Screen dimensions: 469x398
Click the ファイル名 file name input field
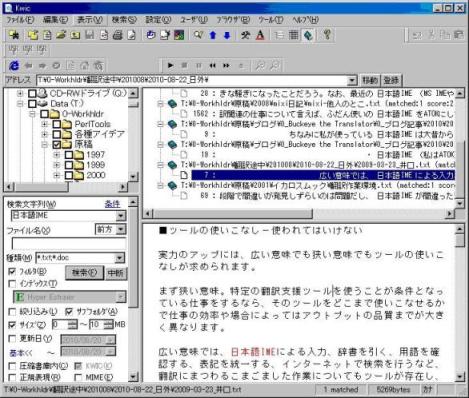click(69, 243)
